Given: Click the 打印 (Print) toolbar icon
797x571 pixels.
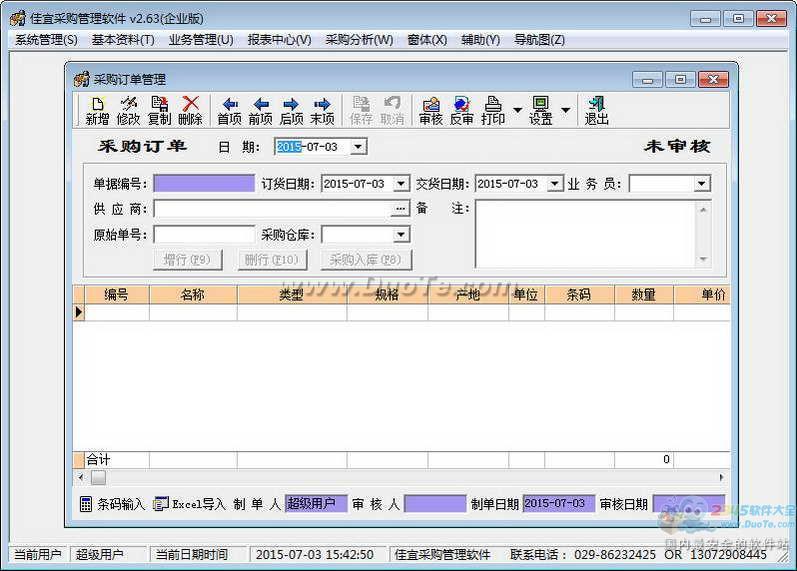Looking at the screenshot, I should point(493,110).
